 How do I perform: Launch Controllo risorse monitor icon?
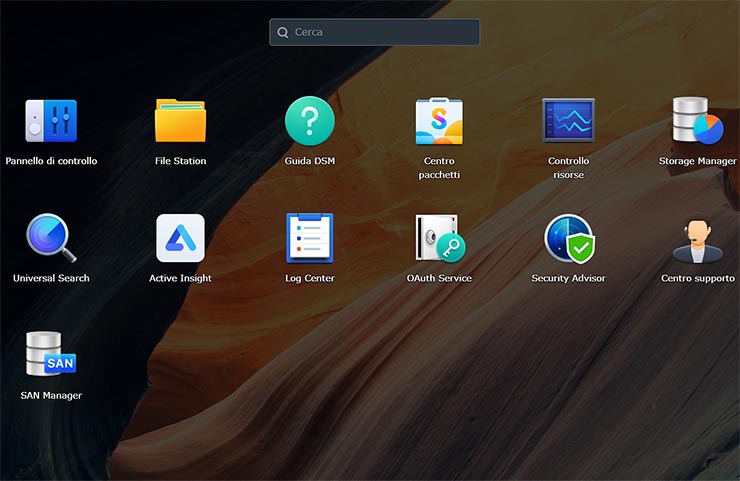click(568, 121)
